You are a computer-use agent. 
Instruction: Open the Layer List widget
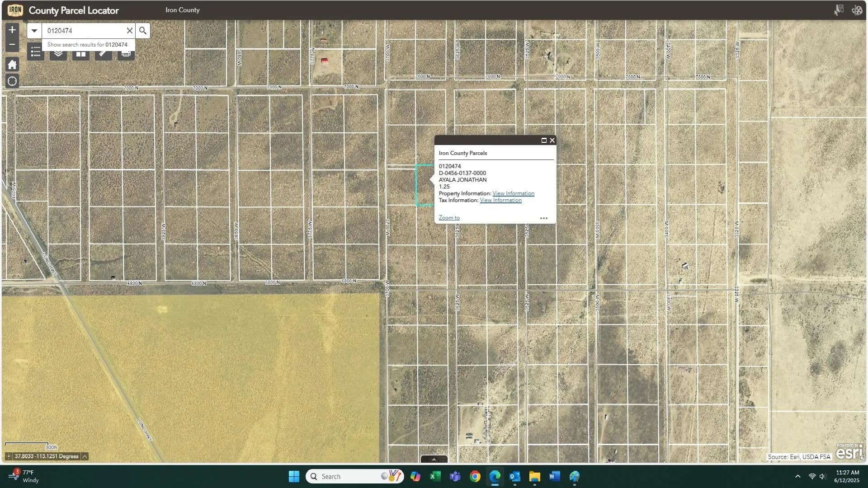pos(58,55)
